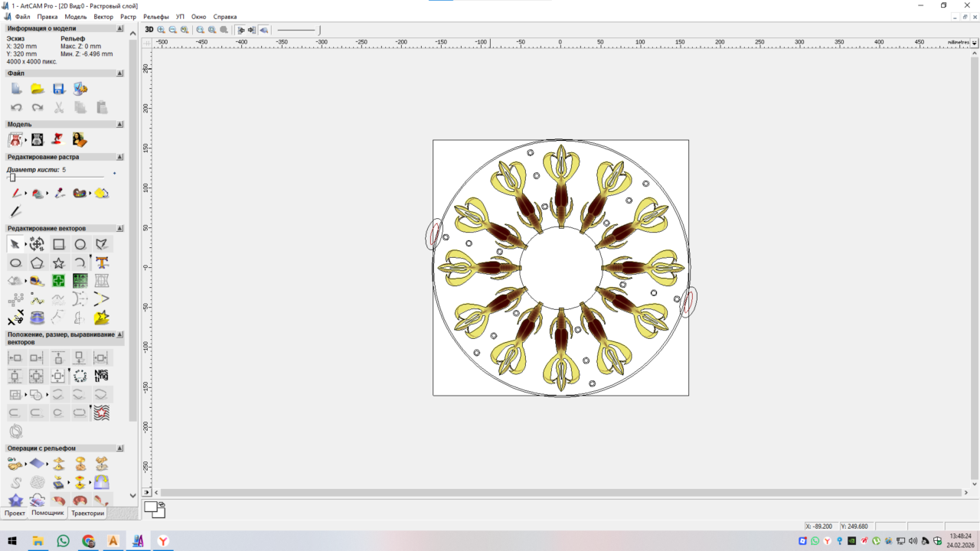Open the Рельефы menu
Screen dimensions: 980x551
click(156, 17)
